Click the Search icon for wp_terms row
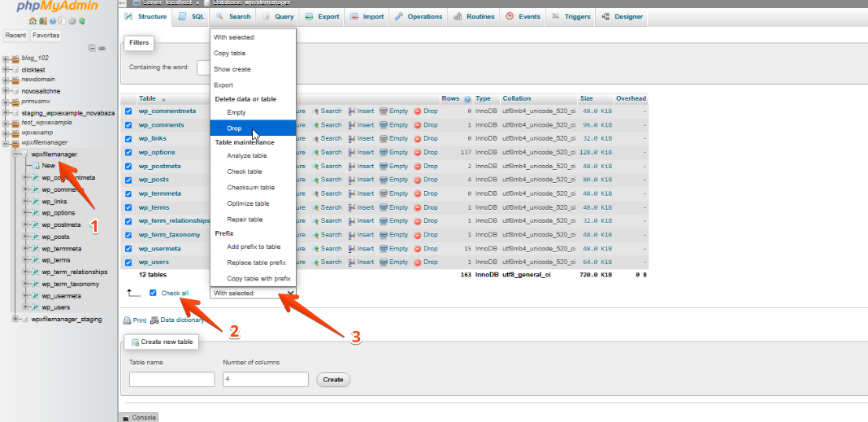The height and width of the screenshot is (422, 868). coord(317,207)
